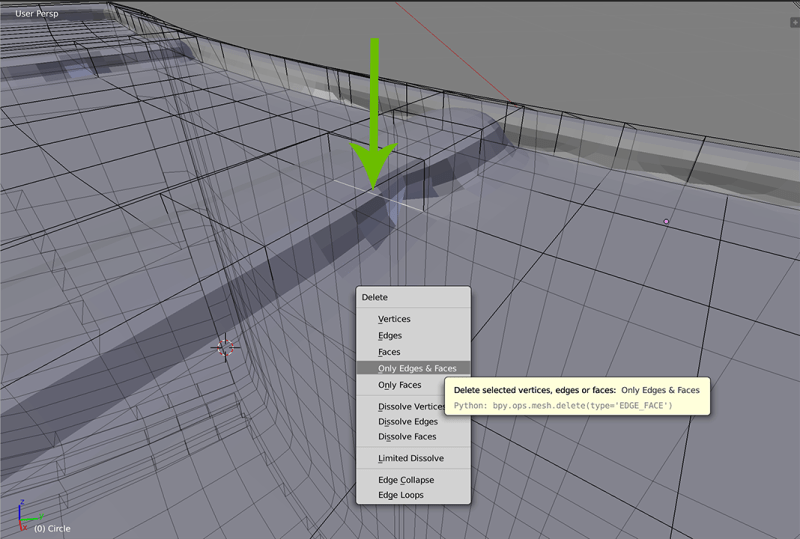Choose Dissolve Vertices entry
The width and height of the screenshot is (800, 539).
pyautogui.click(x=401, y=406)
